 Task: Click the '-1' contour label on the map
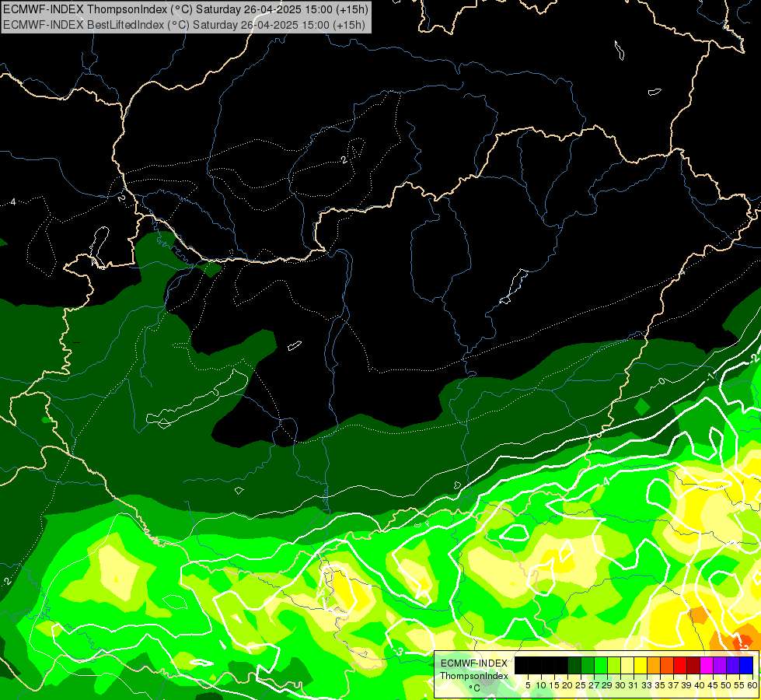(x=711, y=376)
